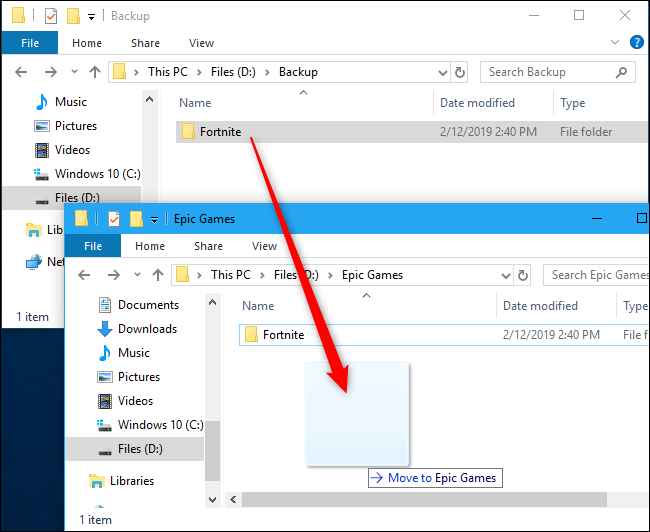Click Properties quick access icon in Backup title bar
Image resolution: width=650 pixels, height=532 pixels.
[x=51, y=16]
